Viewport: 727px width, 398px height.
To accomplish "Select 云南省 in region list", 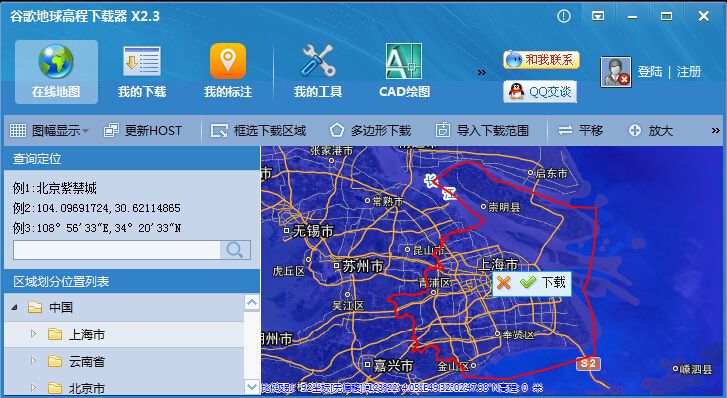I will pyautogui.click(x=87, y=361).
